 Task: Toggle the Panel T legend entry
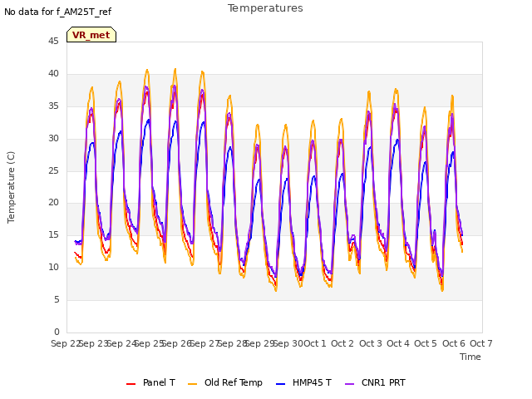click(x=151, y=382)
